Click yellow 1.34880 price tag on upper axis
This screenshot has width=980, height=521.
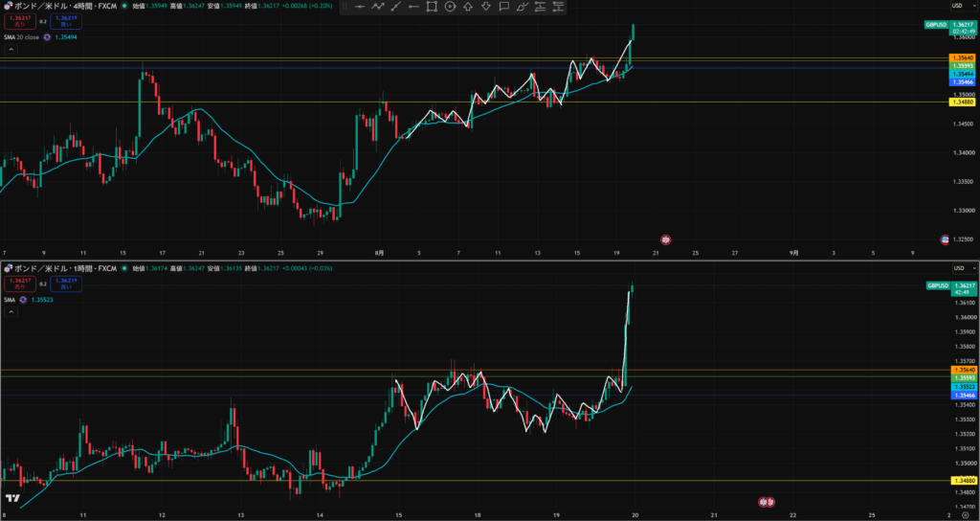[x=962, y=102]
